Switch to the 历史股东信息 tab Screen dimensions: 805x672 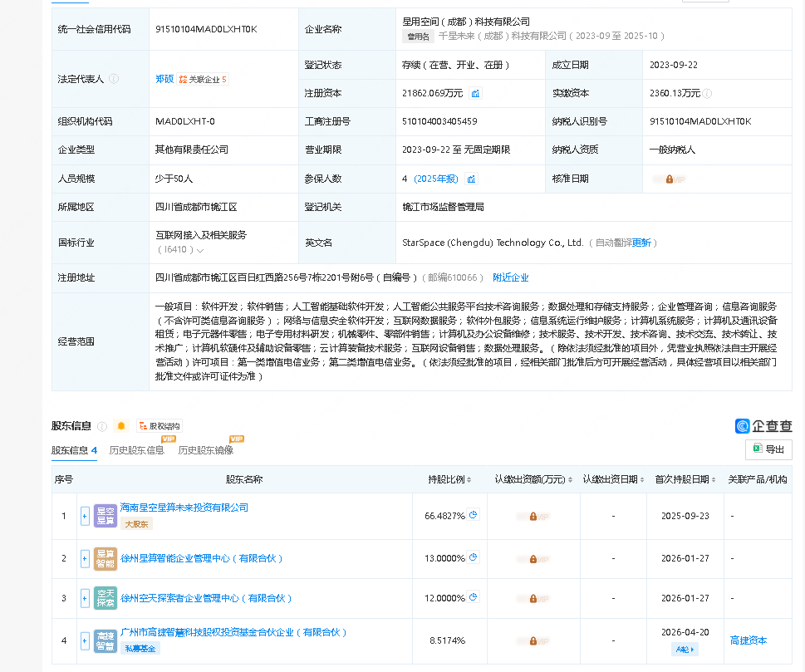(x=137, y=450)
